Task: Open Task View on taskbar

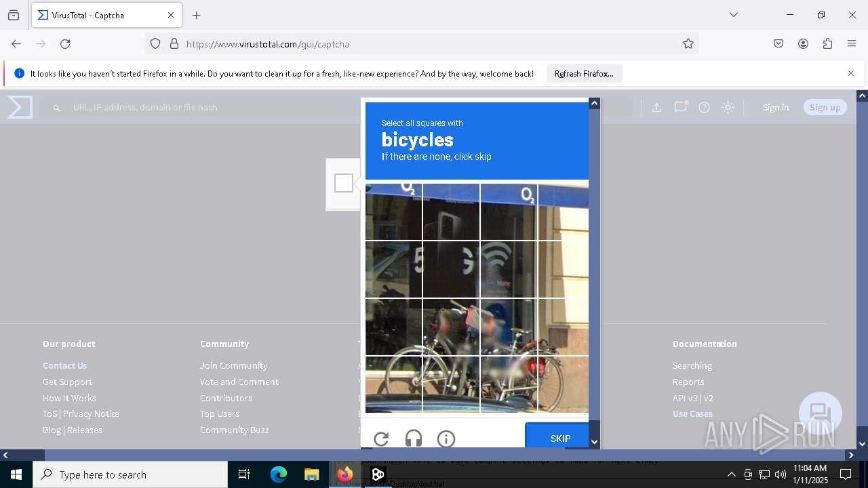Action: tap(244, 474)
